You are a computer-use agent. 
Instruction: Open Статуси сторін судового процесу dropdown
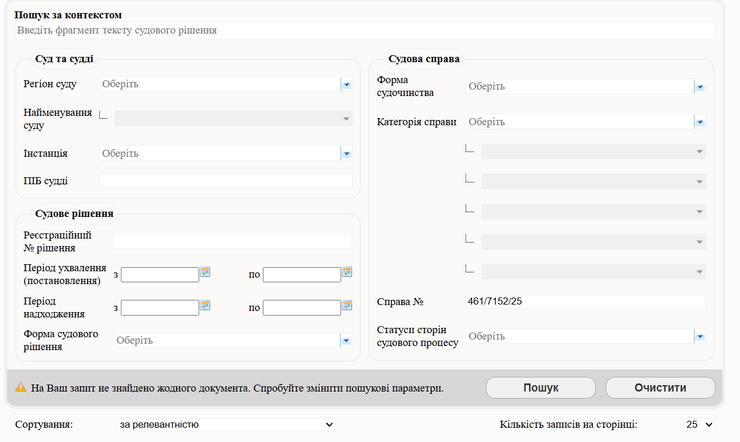[700, 337]
